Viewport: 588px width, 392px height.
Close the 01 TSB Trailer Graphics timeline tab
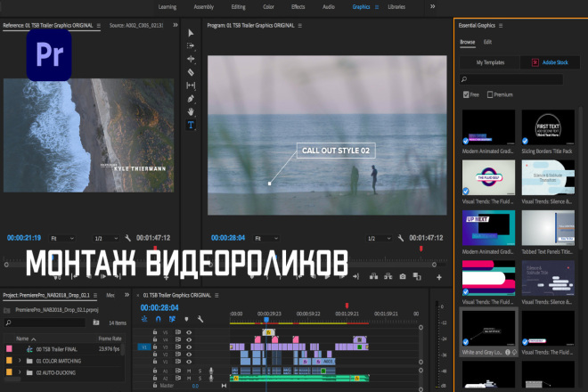(137, 295)
